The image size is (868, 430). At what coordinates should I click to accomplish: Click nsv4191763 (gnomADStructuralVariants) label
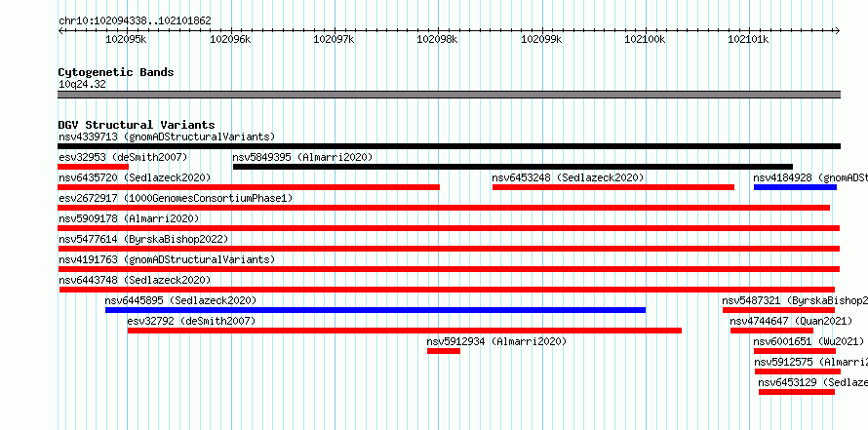(167, 259)
